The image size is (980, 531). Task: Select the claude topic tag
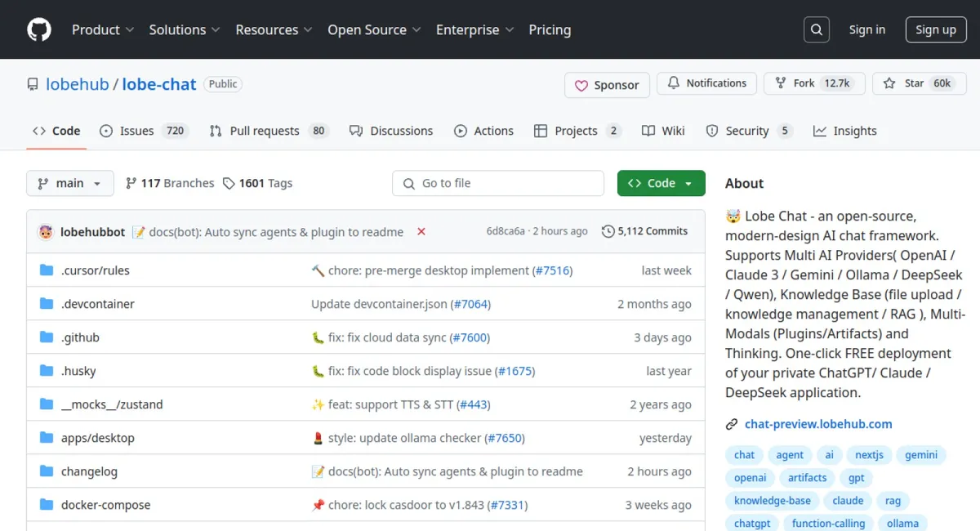click(848, 501)
